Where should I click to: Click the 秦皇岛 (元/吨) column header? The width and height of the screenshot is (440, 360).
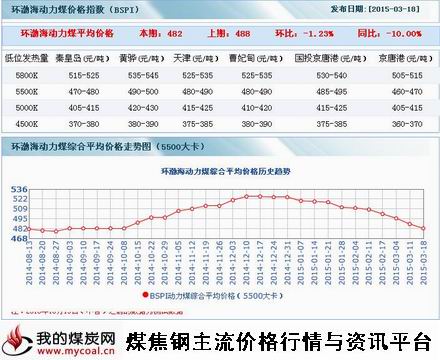click(x=83, y=59)
